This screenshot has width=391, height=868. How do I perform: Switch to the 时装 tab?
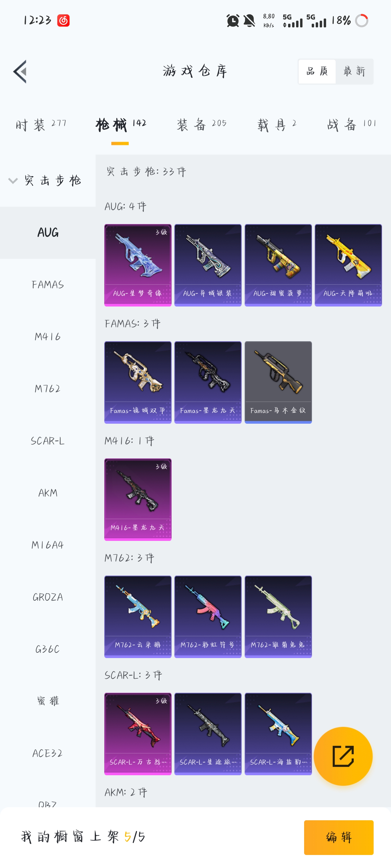(41, 125)
